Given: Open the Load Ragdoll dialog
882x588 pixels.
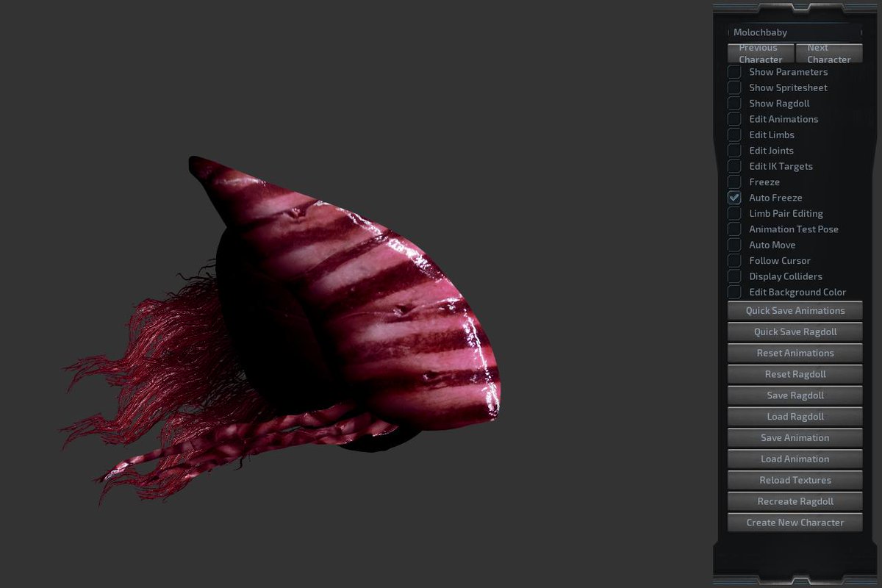Looking at the screenshot, I should [x=795, y=416].
